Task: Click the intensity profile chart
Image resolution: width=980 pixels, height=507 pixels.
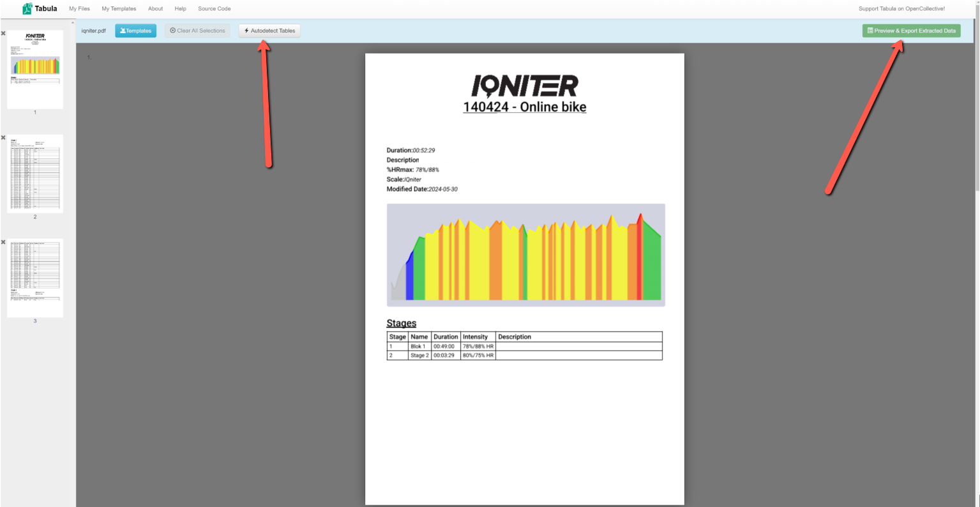Action: tap(526, 255)
